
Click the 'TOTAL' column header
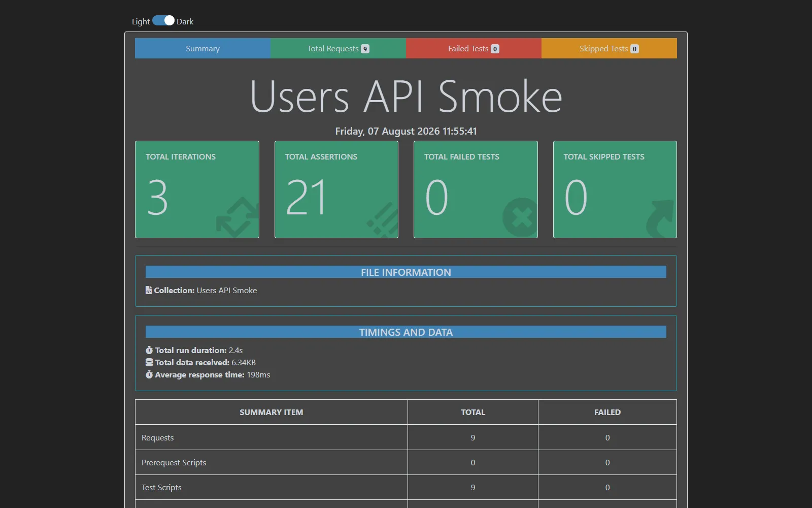(473, 412)
